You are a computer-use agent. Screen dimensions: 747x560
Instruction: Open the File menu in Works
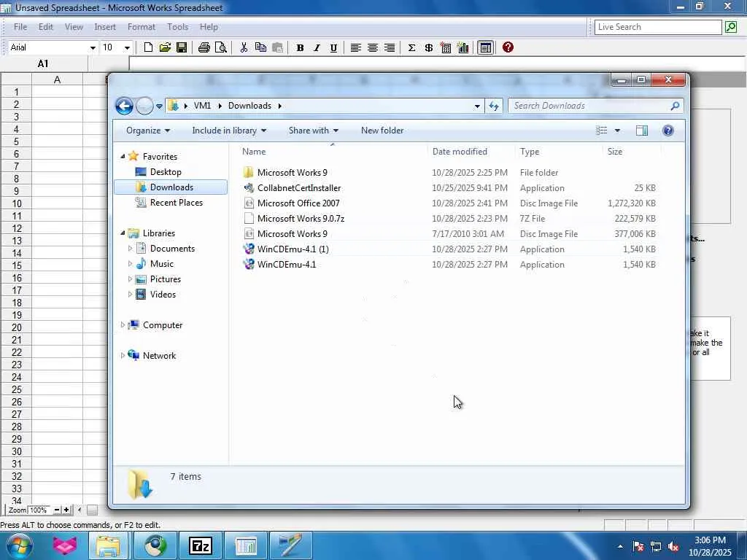20,27
